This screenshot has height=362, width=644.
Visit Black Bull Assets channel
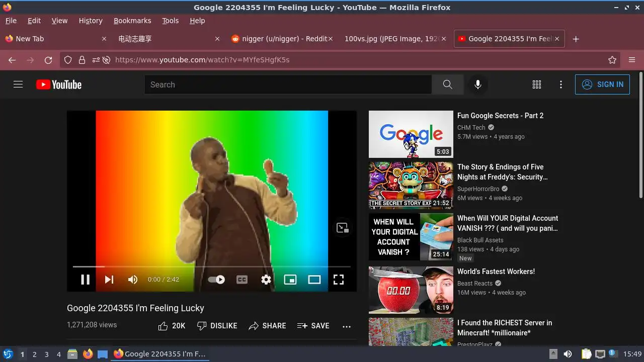tap(480, 240)
